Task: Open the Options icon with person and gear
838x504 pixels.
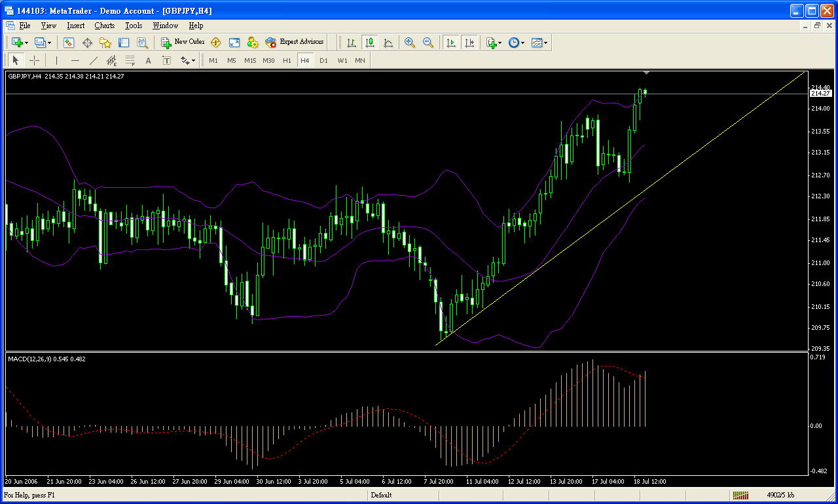Action: (252, 43)
